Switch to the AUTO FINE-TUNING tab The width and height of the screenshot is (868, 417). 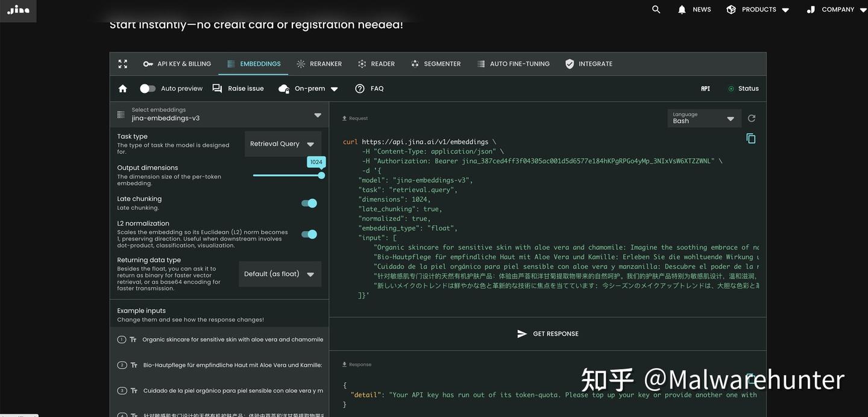point(513,64)
